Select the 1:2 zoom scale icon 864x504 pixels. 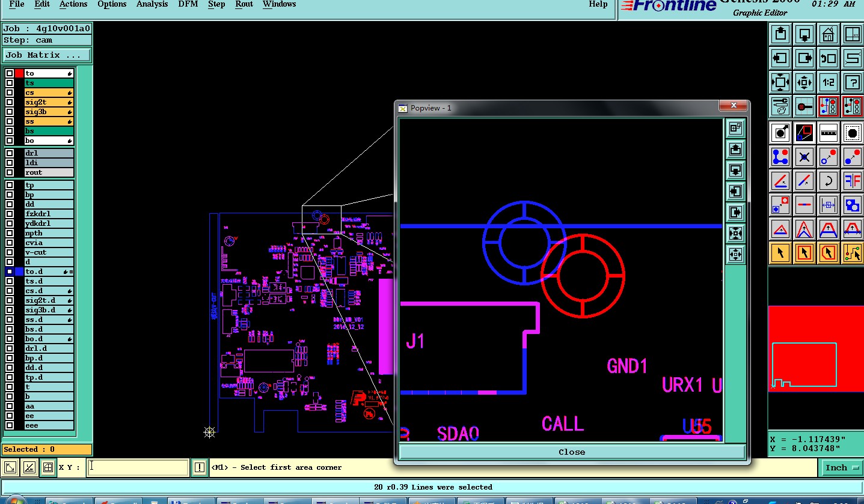pyautogui.click(x=829, y=82)
